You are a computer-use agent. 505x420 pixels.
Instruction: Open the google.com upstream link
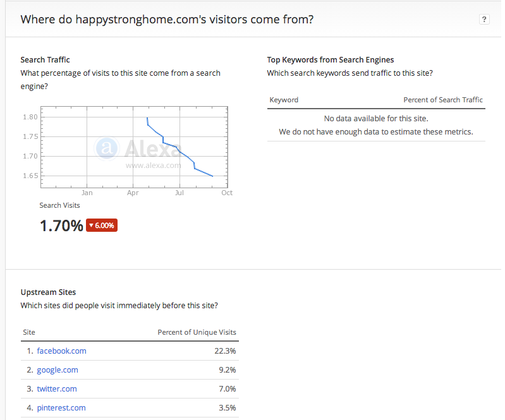pos(58,370)
